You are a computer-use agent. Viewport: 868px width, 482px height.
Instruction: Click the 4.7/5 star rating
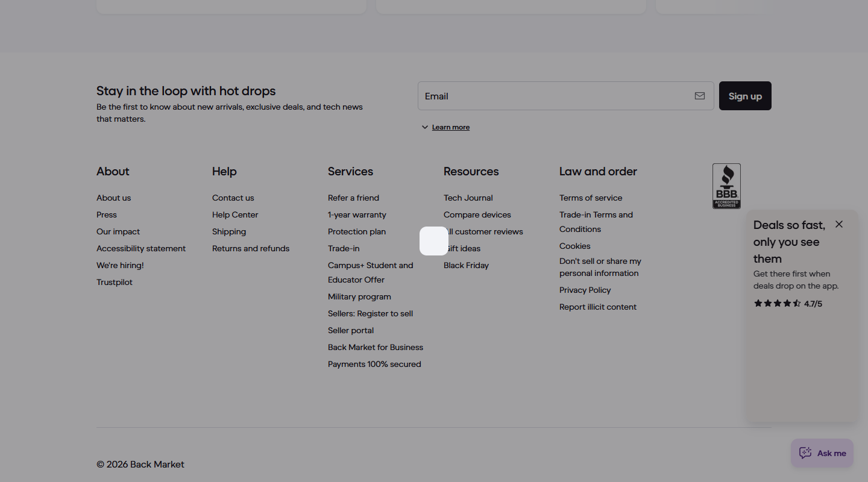(x=788, y=304)
